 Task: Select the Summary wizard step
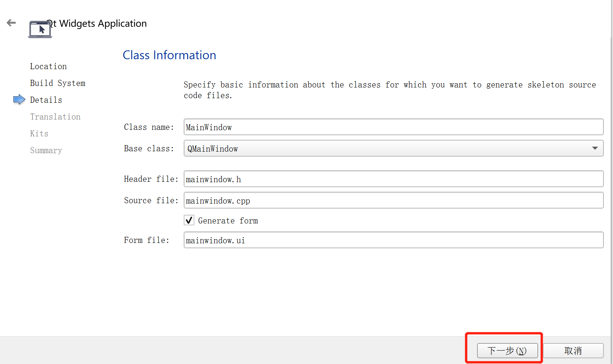tap(46, 150)
